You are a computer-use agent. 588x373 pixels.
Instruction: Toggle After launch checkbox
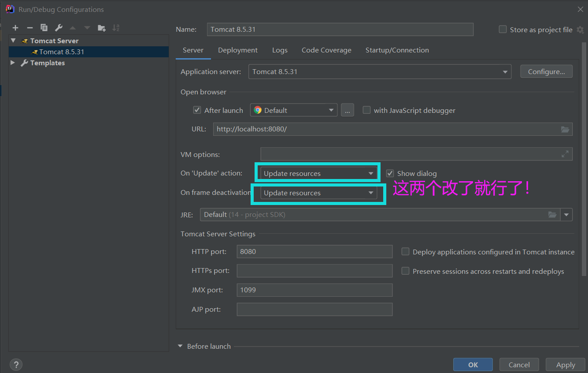[197, 110]
